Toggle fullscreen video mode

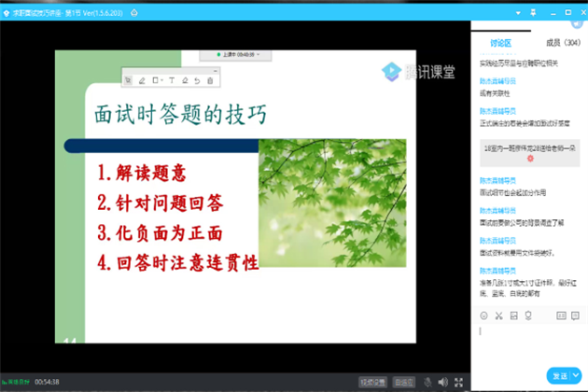[x=458, y=382]
